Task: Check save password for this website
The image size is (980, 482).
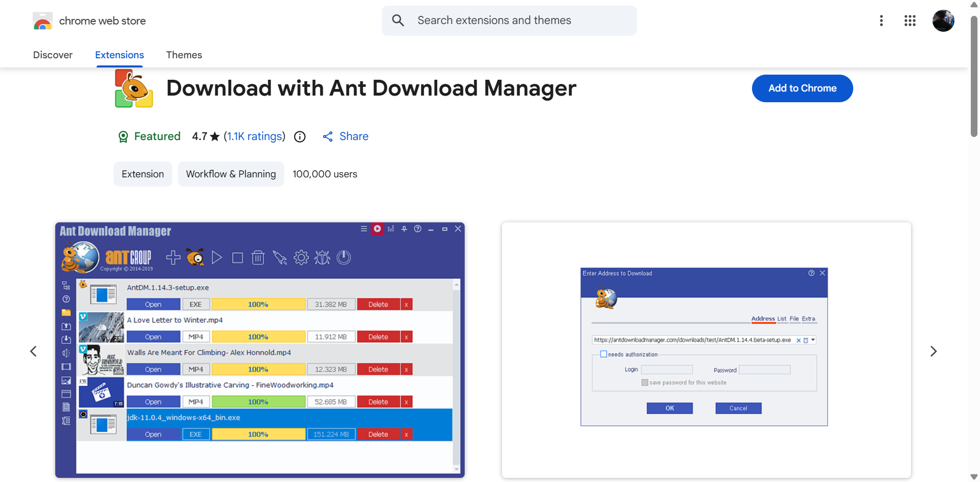Action: point(645,382)
